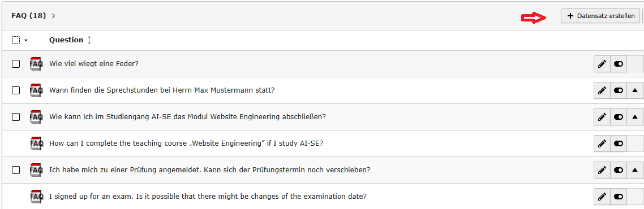Screen dimensions: 644x209
Task: Tick checkbox for the 'Prüfung angemeldet' row
Action: point(16,169)
